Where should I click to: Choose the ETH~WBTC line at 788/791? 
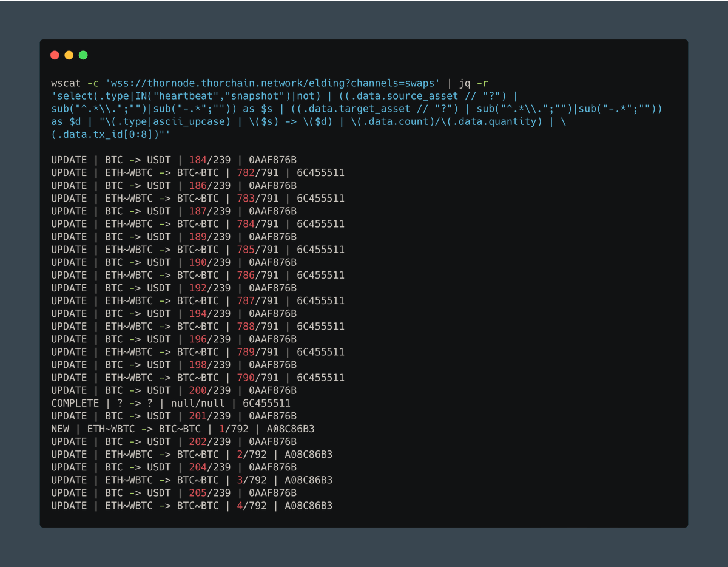coord(198,327)
